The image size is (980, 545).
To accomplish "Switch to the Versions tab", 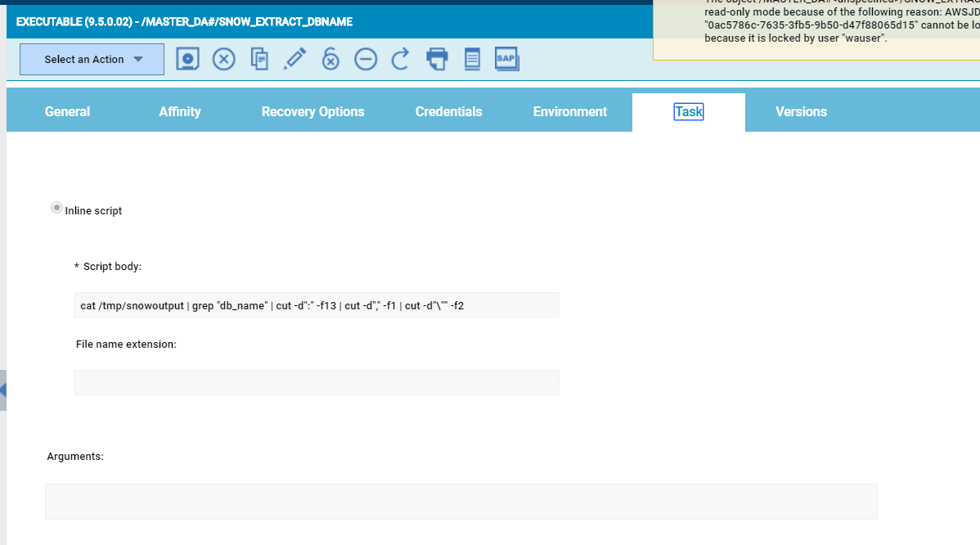I will (x=801, y=111).
